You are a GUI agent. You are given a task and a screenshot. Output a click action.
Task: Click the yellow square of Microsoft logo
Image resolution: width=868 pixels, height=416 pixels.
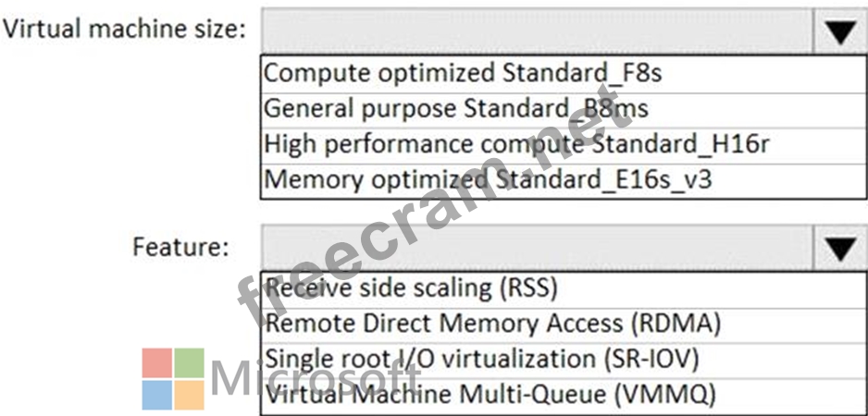tap(190, 395)
